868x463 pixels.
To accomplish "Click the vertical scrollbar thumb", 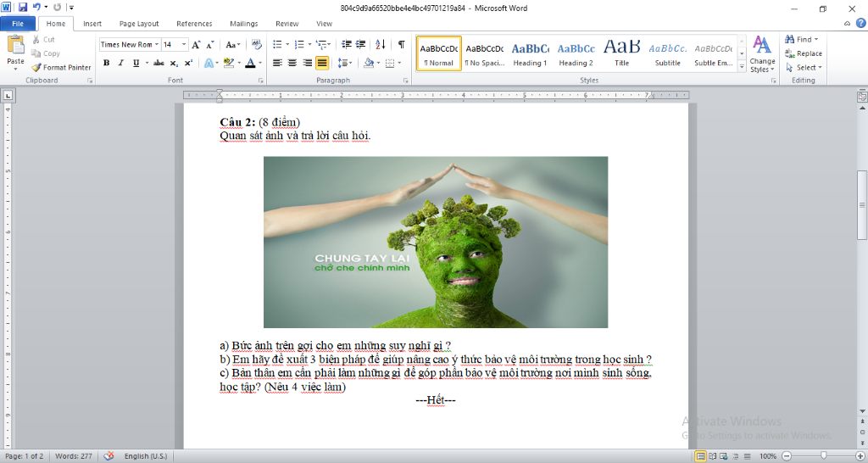I will tap(862, 205).
